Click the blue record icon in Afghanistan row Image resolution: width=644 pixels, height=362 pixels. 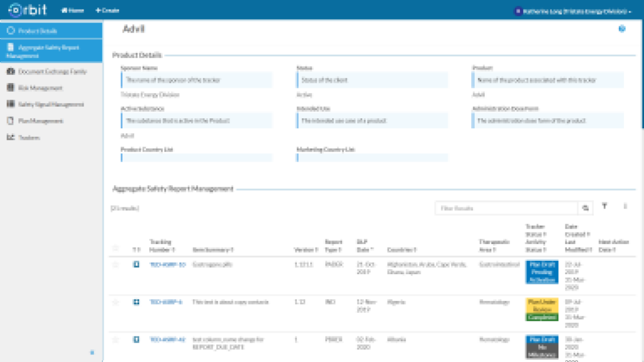coord(136,265)
